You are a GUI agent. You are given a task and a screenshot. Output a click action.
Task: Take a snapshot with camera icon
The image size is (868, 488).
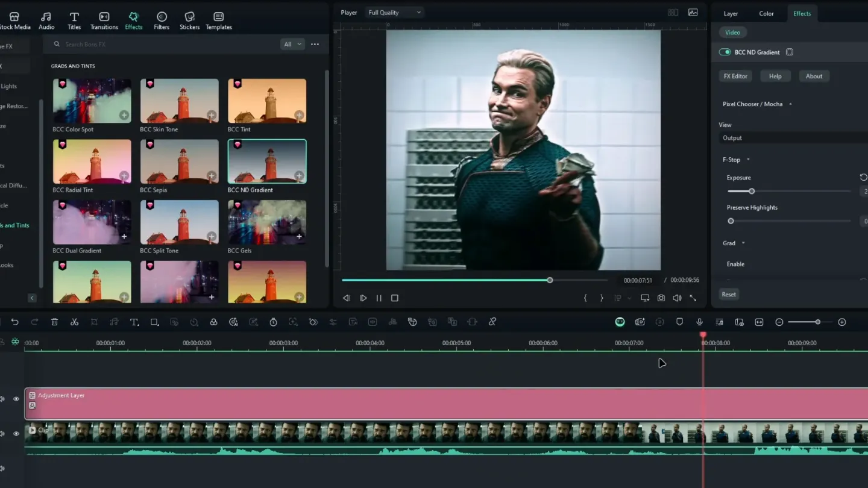point(661,298)
